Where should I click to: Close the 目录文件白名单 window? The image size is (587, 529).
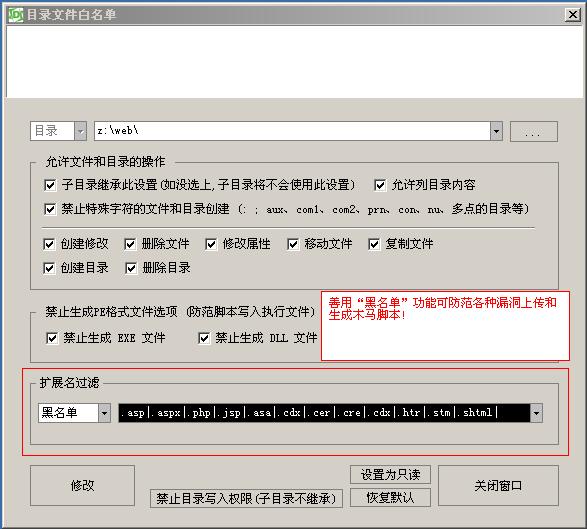[x=572, y=15]
